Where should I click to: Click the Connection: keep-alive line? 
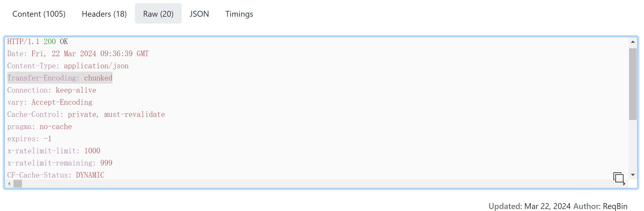[x=52, y=90]
